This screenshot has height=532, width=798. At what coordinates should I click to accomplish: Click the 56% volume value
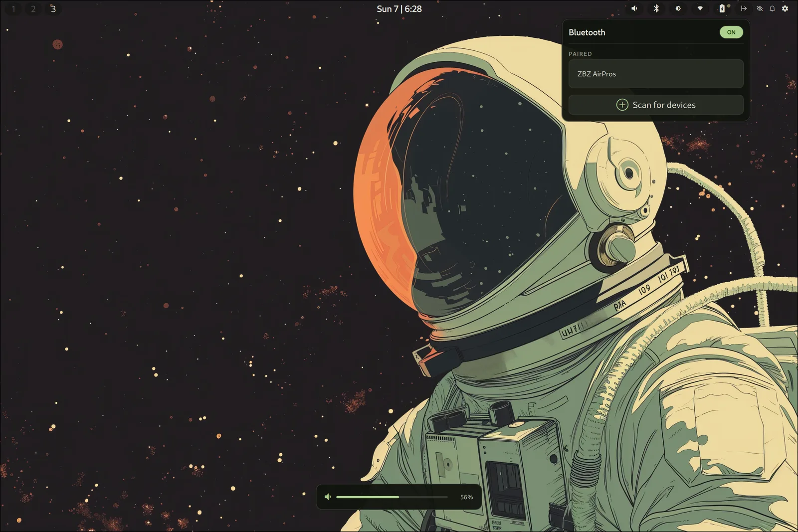(x=466, y=497)
